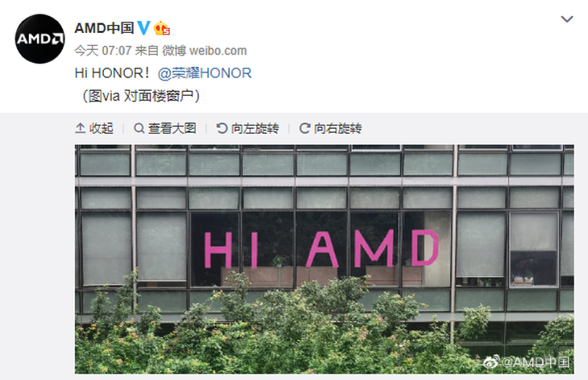Click the blue V verified badge

pos(143,28)
